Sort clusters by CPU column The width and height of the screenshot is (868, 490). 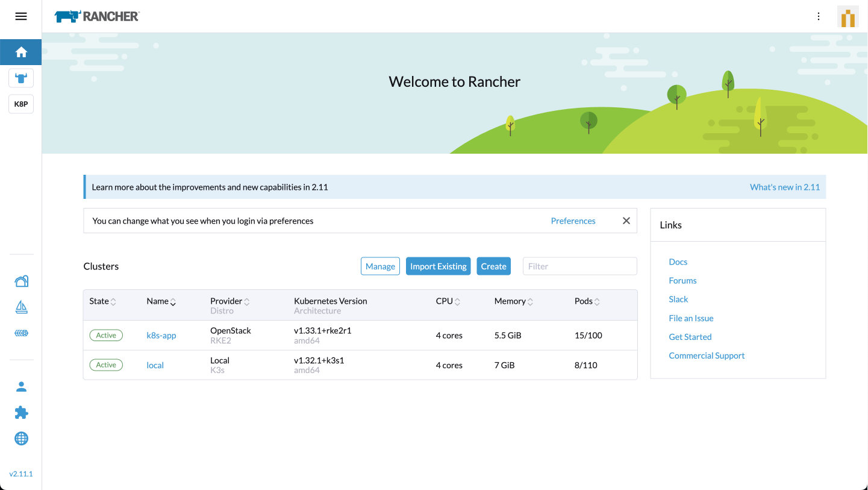click(x=448, y=301)
